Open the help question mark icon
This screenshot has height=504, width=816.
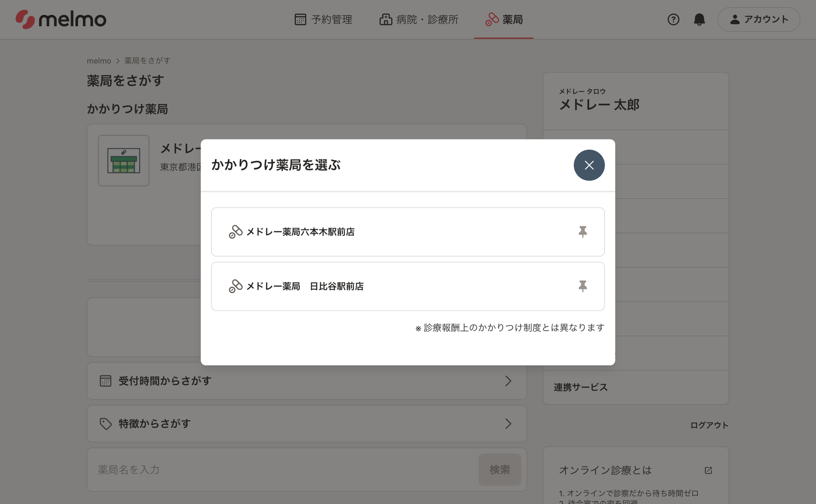(673, 19)
